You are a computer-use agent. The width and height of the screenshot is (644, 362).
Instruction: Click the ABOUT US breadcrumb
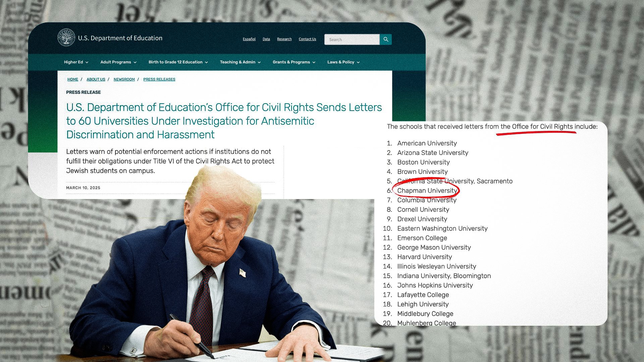(x=96, y=79)
